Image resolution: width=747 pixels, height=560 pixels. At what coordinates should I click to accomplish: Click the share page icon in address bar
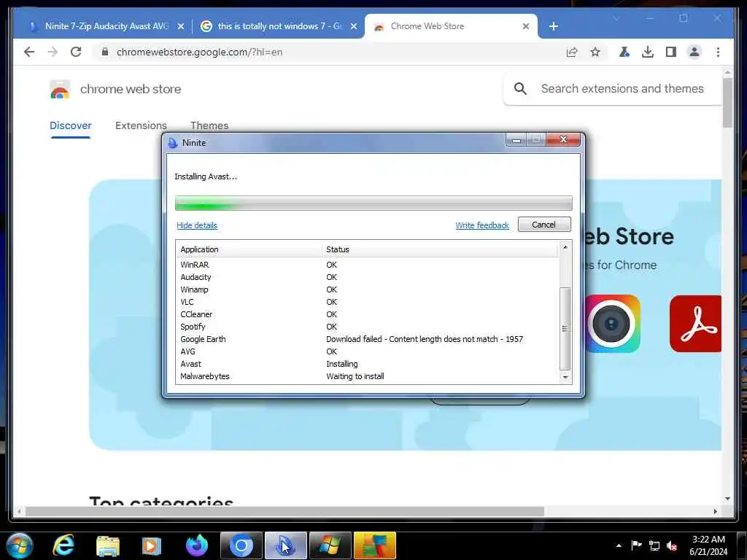(572, 52)
